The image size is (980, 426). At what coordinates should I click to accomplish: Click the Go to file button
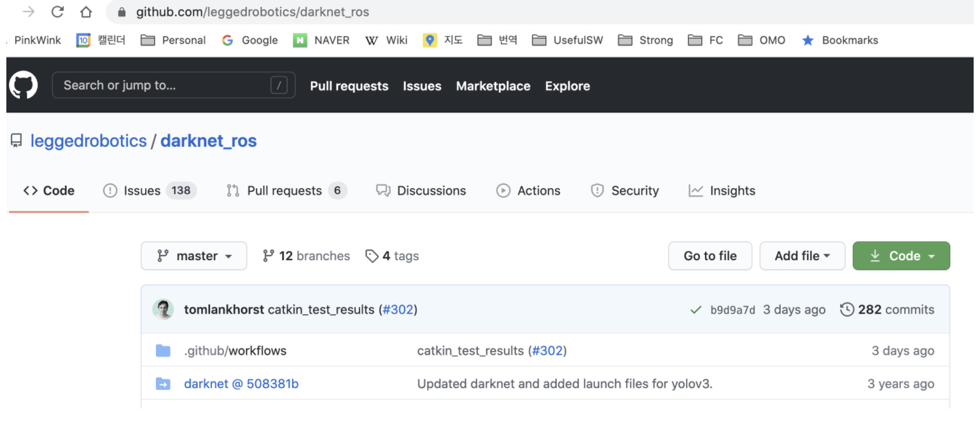(710, 256)
